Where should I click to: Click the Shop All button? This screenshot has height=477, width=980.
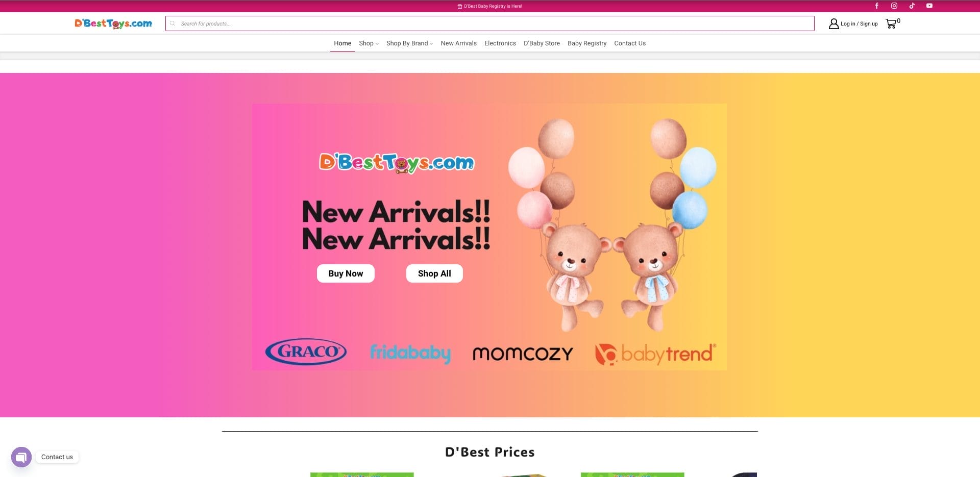click(434, 273)
